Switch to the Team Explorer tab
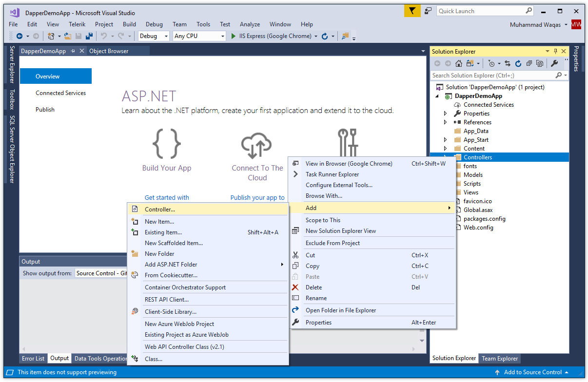 500,358
